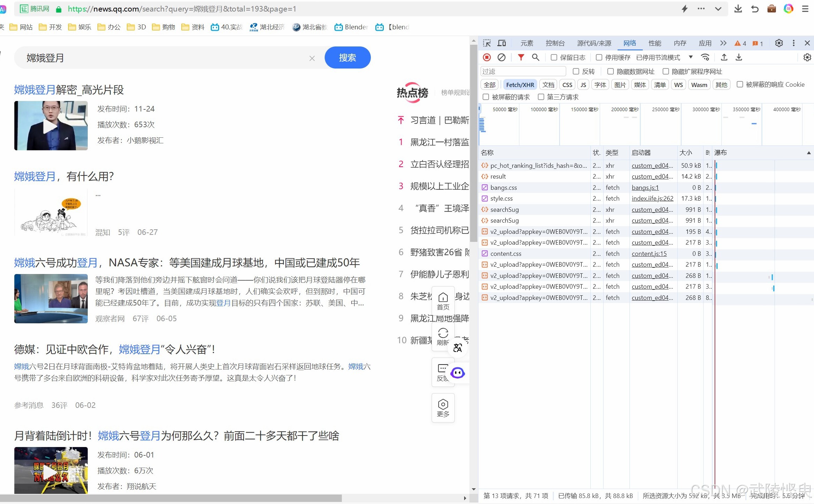Open the throttling mode dropdown arrow
The image size is (814, 504).
pyautogui.click(x=691, y=57)
